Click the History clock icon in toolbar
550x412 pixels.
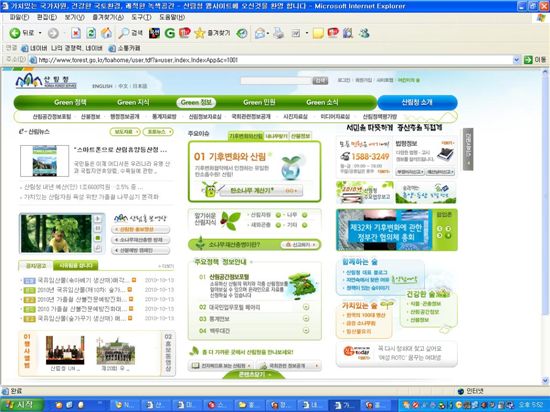coord(241,33)
